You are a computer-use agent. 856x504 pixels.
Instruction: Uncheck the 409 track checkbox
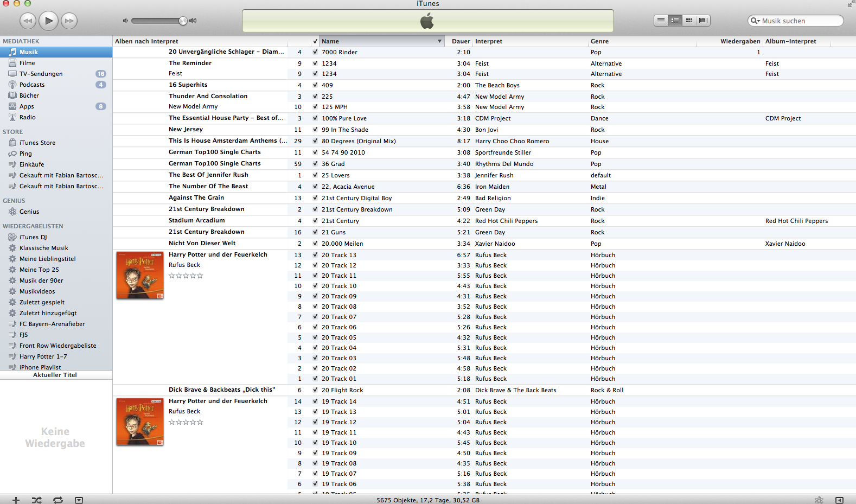pos(315,85)
